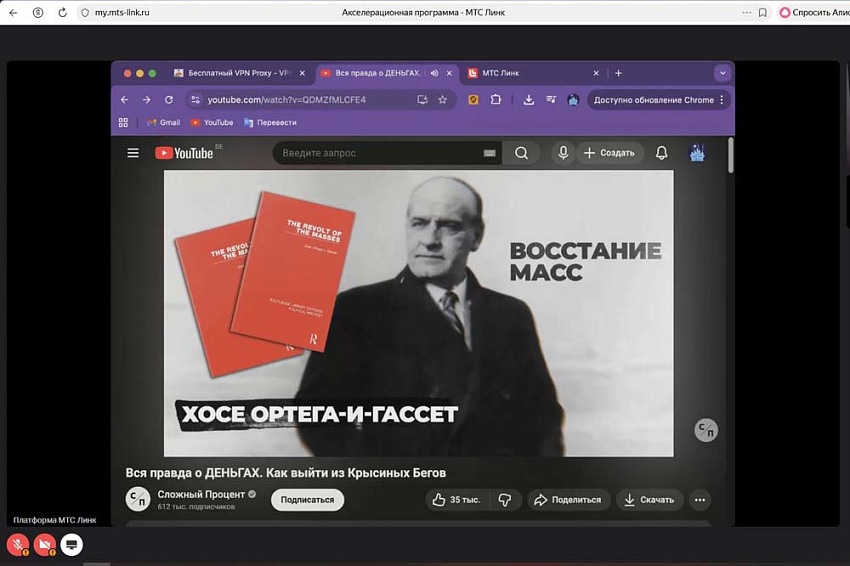Click the Скачать download button

[x=649, y=500]
